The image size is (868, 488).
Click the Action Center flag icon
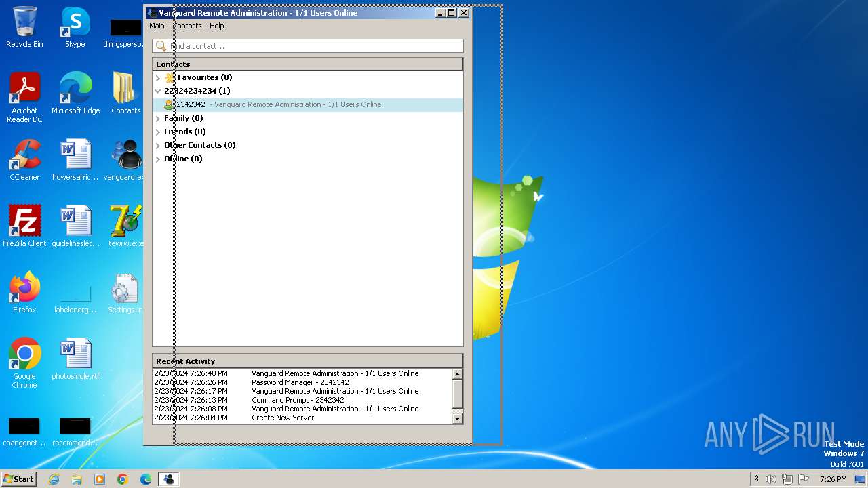(803, 479)
